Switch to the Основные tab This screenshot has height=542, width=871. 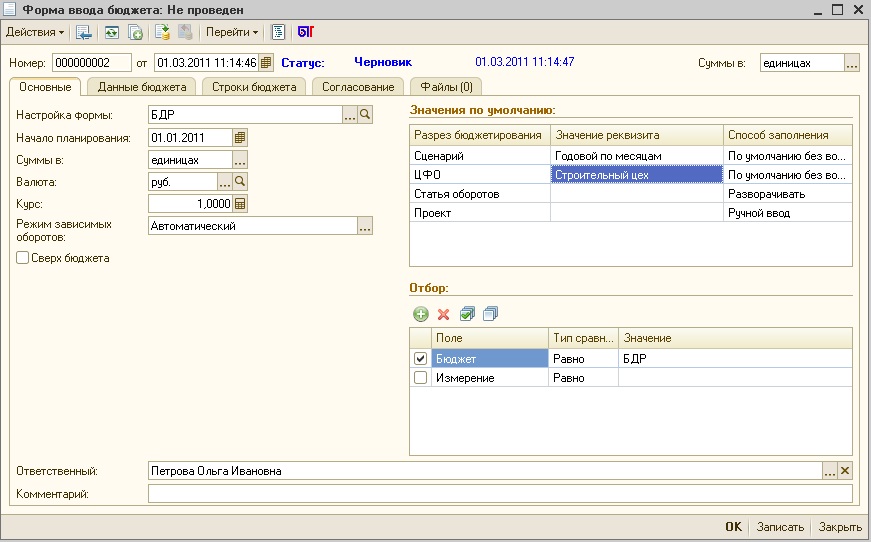click(x=45, y=87)
